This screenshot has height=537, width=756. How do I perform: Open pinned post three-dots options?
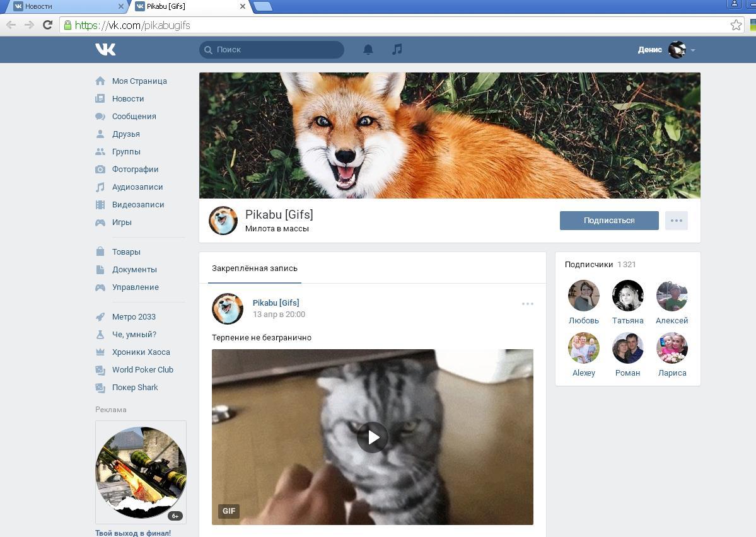point(528,304)
